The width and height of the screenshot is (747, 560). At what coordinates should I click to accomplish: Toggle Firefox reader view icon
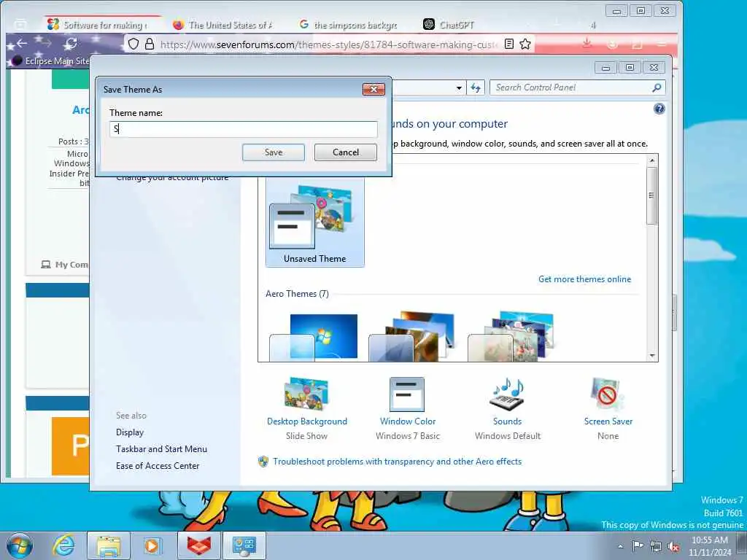(508, 44)
